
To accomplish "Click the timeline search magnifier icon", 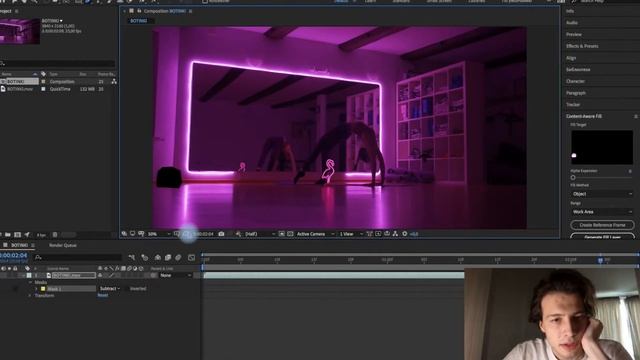I will [x=38, y=257].
